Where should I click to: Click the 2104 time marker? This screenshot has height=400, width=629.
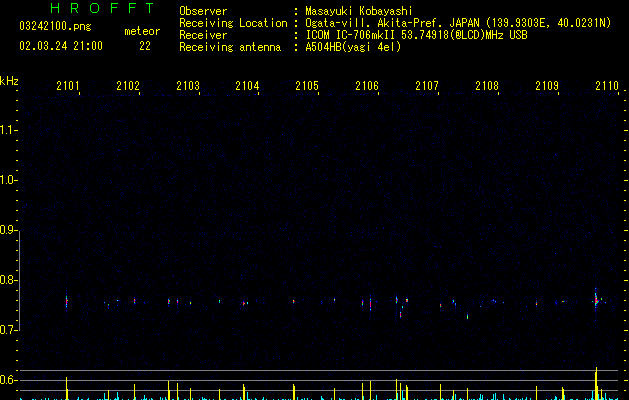[247, 86]
